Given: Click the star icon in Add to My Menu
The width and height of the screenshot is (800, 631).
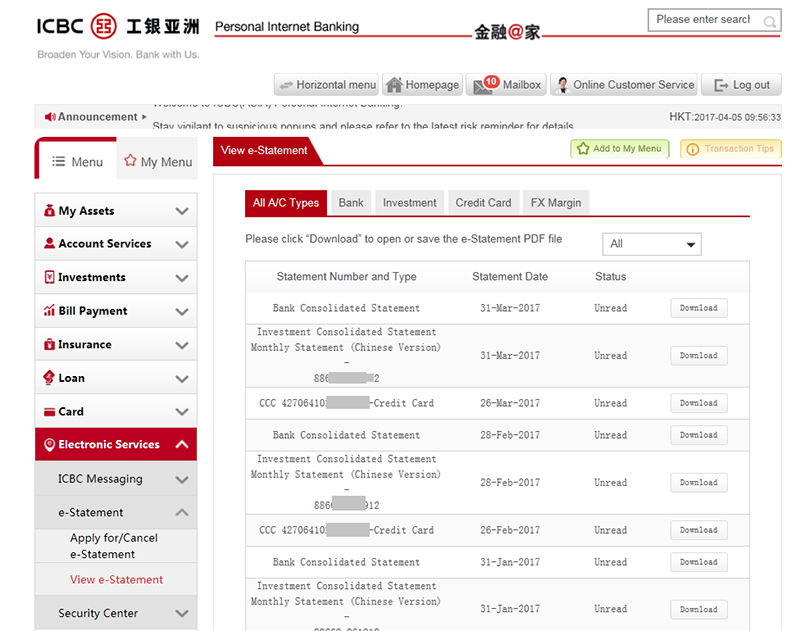Looking at the screenshot, I should [x=583, y=148].
